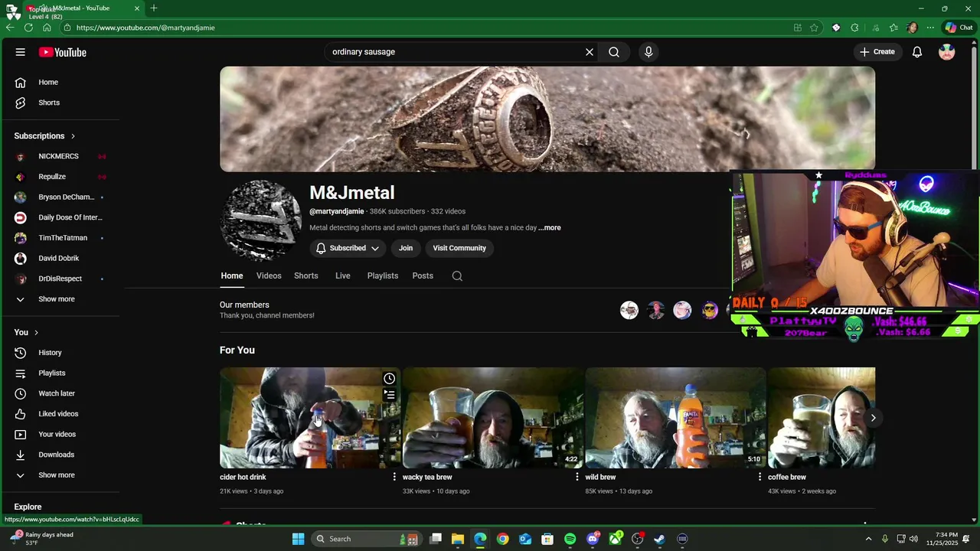
Task: Search within the channel using the magnifier icon
Action: tap(457, 276)
